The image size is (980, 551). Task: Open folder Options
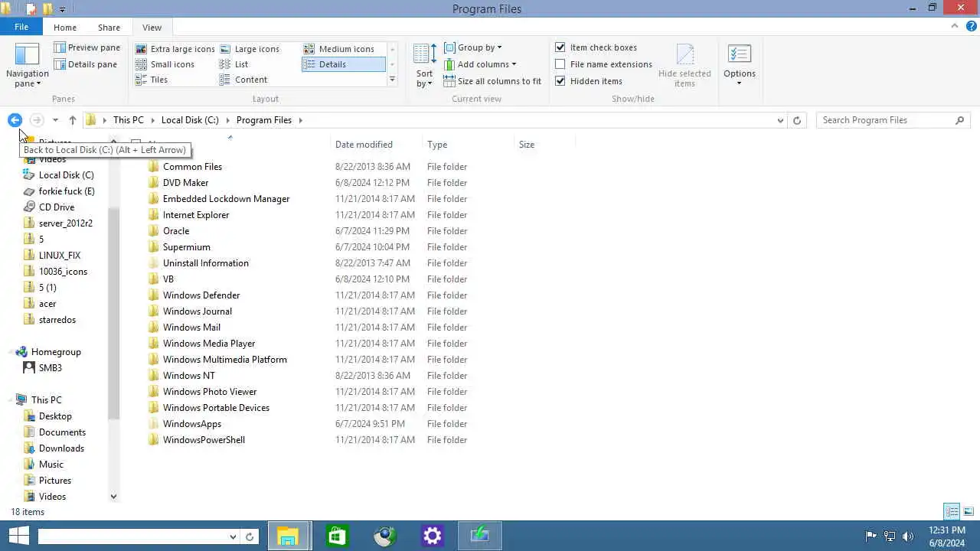tap(740, 66)
